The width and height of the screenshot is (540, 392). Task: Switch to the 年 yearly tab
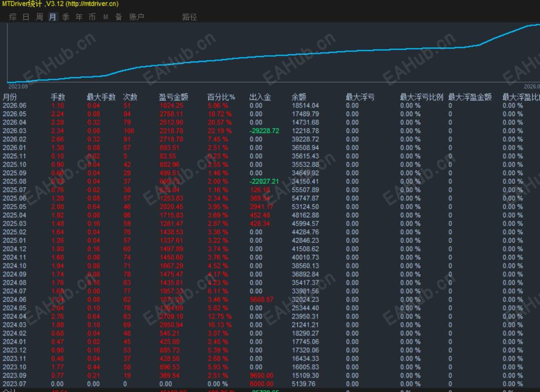point(79,17)
